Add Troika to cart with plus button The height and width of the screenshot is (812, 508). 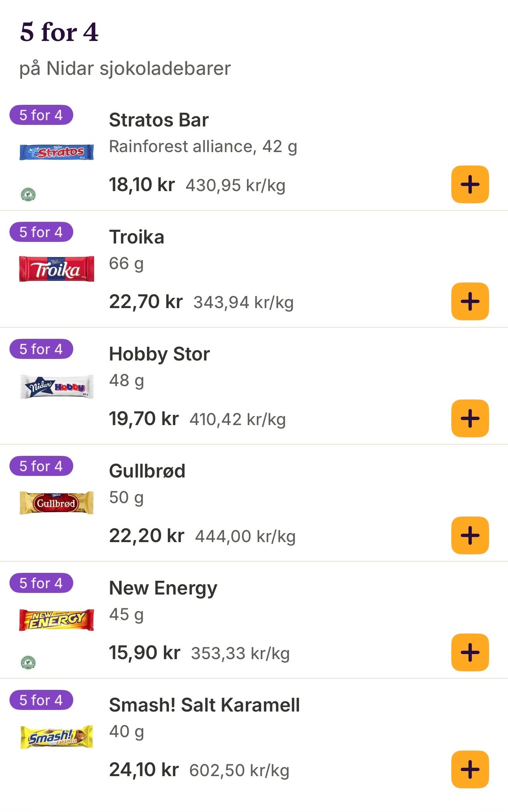[x=470, y=301]
